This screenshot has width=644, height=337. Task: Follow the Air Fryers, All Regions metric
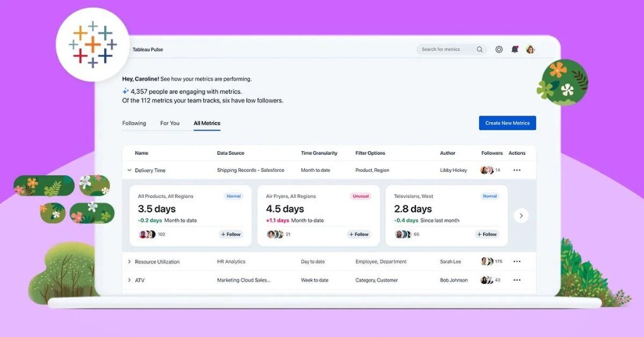pyautogui.click(x=359, y=234)
